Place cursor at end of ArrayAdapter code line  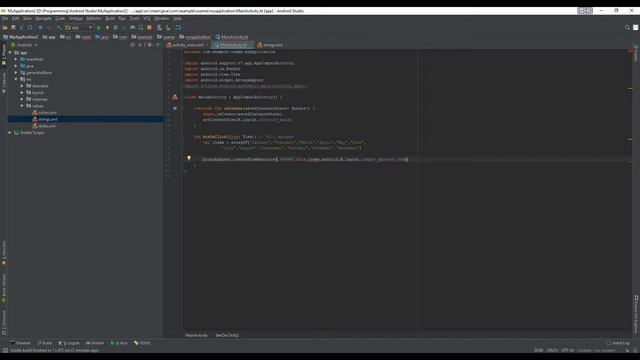(x=407, y=159)
